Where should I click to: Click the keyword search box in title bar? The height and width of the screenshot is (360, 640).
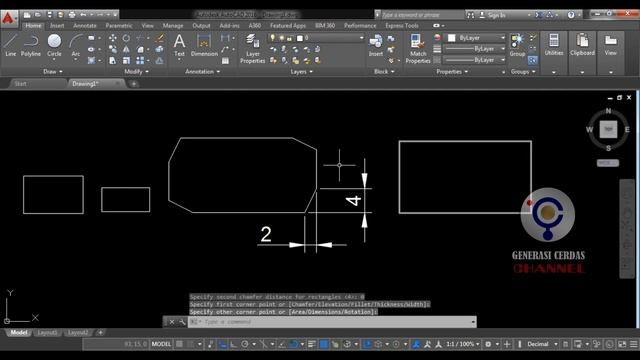(x=422, y=15)
